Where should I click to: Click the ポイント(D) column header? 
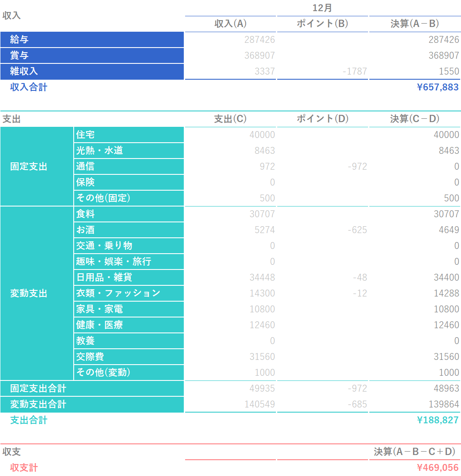[x=322, y=119]
